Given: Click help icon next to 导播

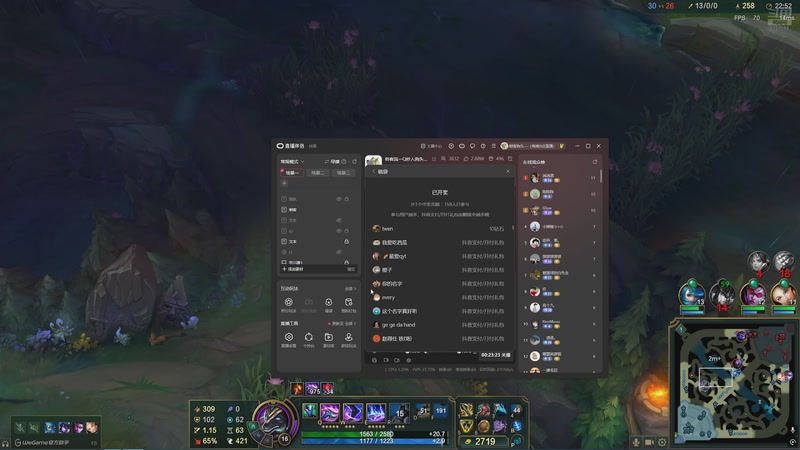Looking at the screenshot, I should [x=344, y=162].
